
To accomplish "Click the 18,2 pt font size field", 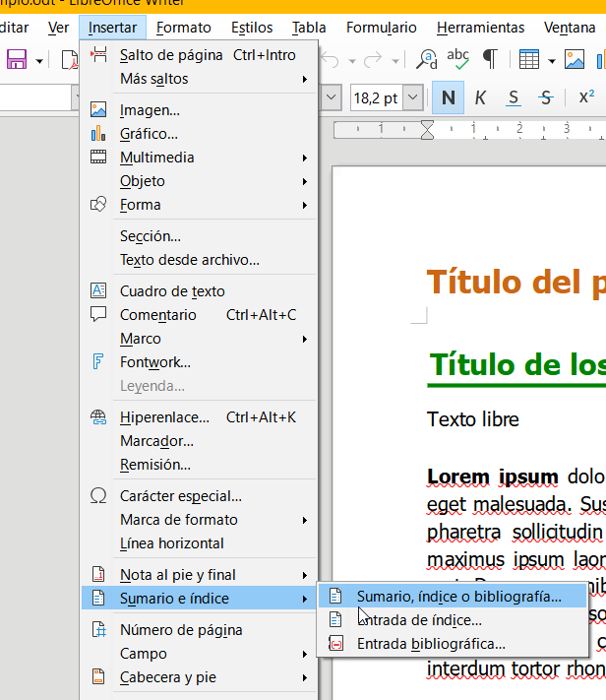I will [x=375, y=97].
